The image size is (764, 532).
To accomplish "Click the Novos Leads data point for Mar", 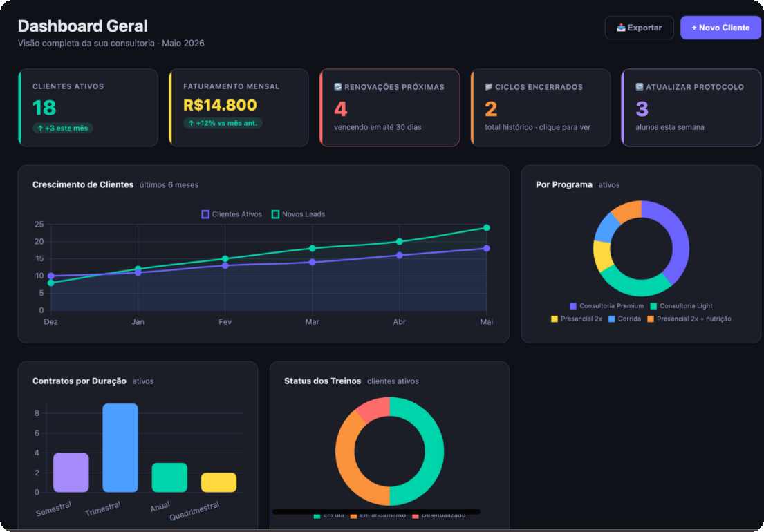I will pos(313,248).
